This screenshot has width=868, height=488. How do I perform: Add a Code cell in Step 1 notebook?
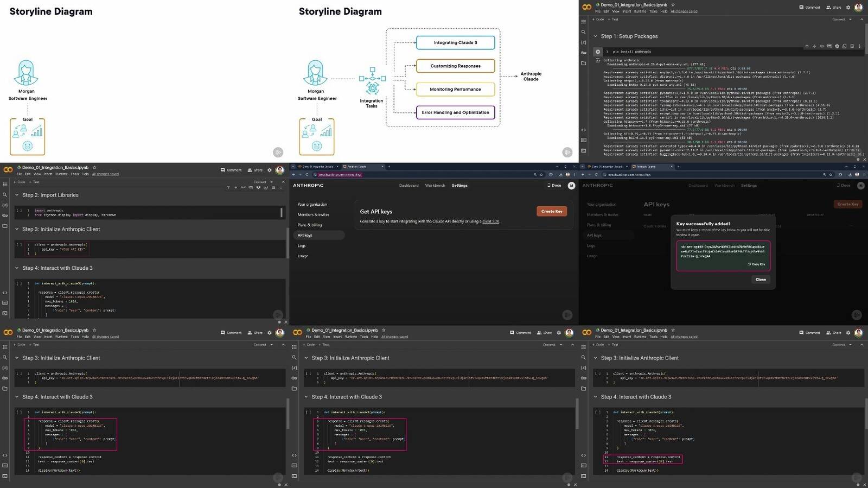pos(598,19)
